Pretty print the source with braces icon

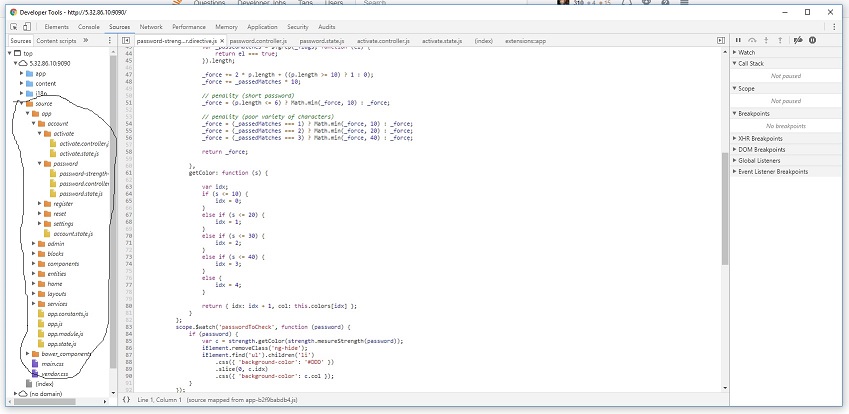(x=126, y=399)
